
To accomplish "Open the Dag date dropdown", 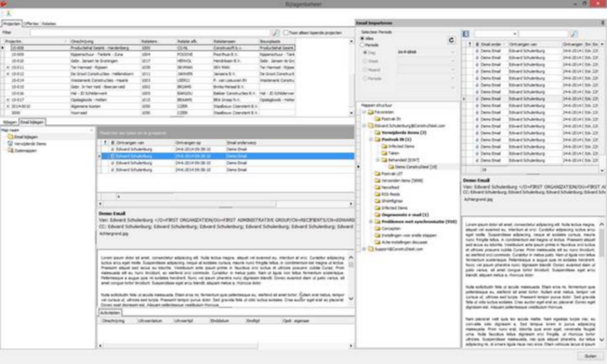I will point(453,52).
